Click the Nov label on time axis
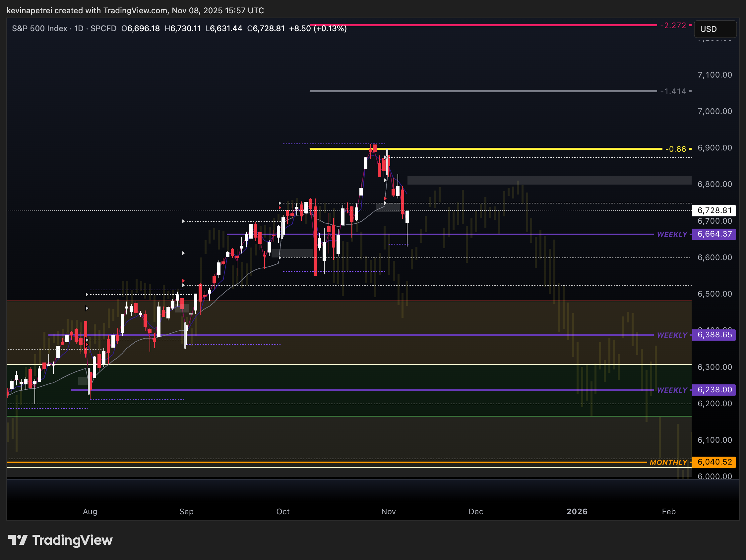Viewport: 746px width, 560px height. (x=388, y=511)
